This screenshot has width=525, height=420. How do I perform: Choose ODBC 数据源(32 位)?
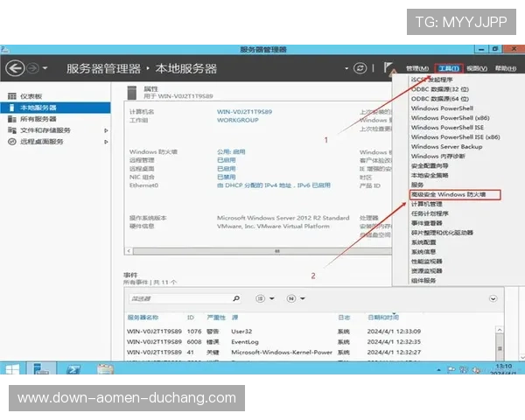click(x=440, y=89)
